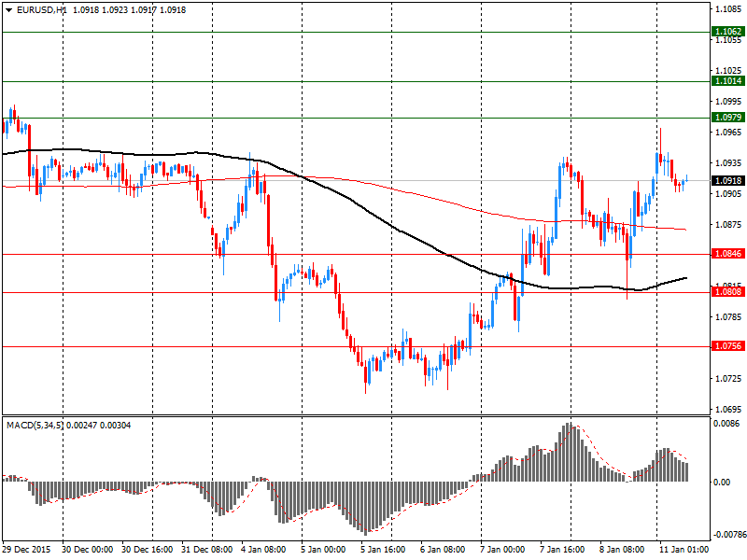Click the 1.0695 price scale value
The image size is (747, 560).
click(x=728, y=410)
